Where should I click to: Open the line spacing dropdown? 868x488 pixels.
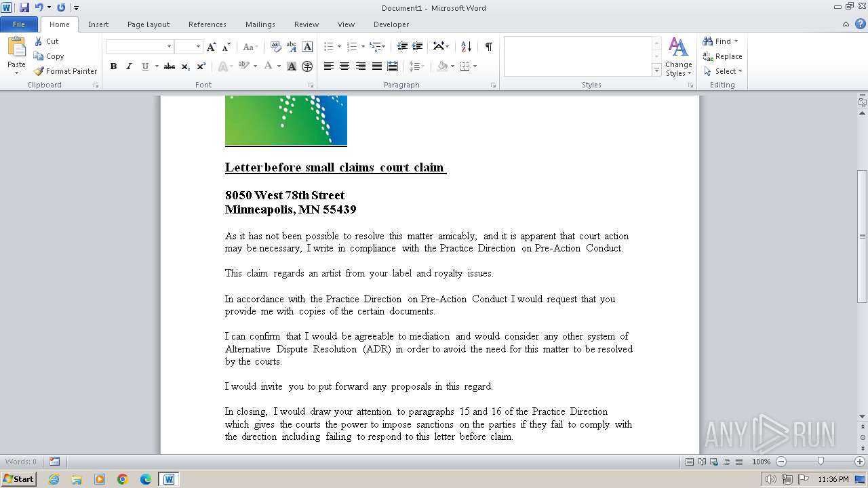point(416,66)
